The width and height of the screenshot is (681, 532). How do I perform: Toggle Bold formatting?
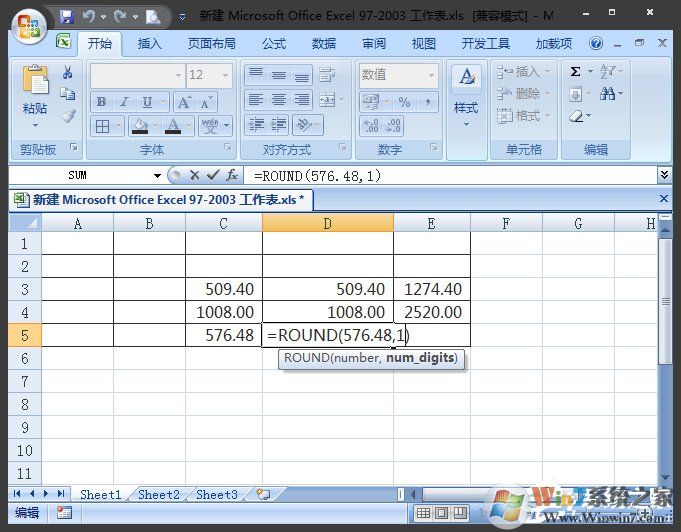coord(101,102)
